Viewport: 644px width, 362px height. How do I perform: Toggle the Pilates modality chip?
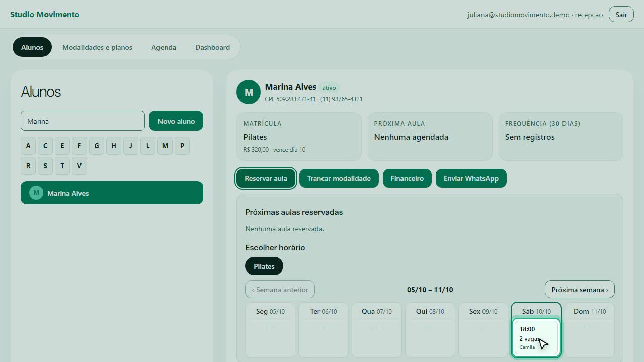[264, 266]
